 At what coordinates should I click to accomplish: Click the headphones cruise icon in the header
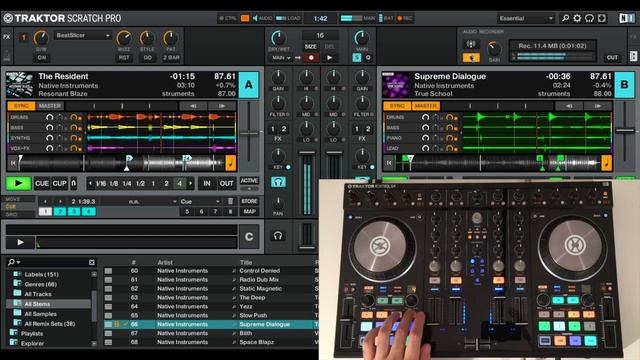pyautogui.click(x=589, y=18)
